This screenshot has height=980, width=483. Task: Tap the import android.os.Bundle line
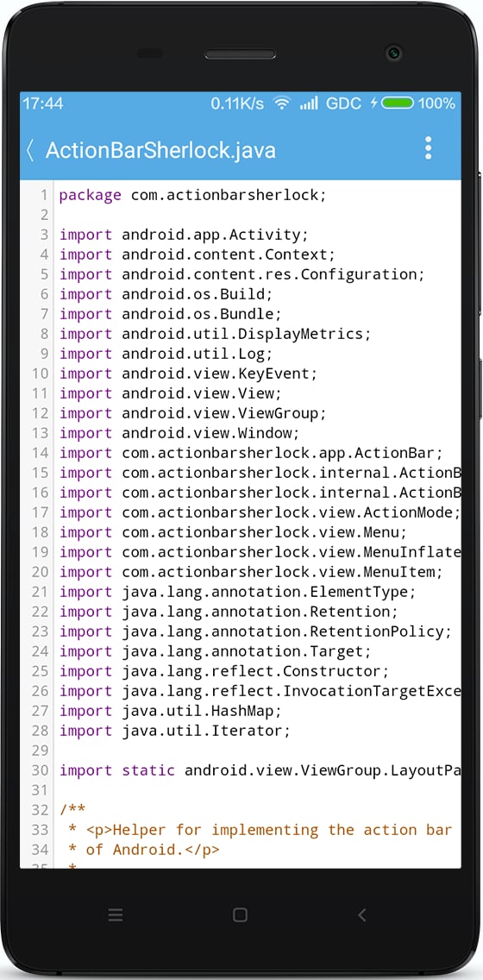tap(171, 314)
